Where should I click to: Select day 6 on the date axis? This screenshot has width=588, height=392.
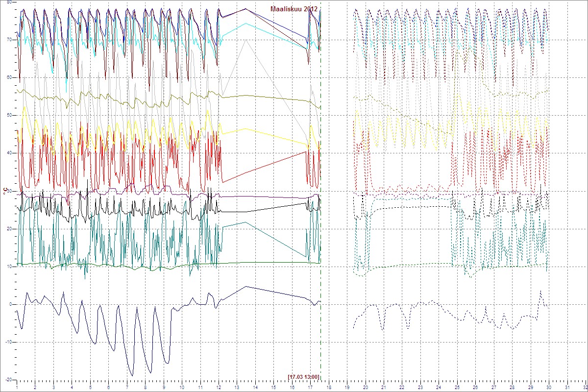pos(108,387)
